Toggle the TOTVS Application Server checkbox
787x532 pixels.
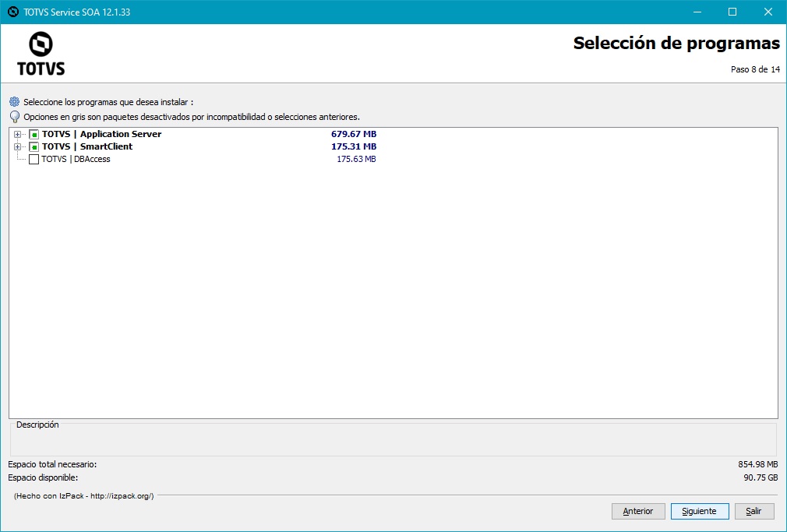tap(34, 135)
